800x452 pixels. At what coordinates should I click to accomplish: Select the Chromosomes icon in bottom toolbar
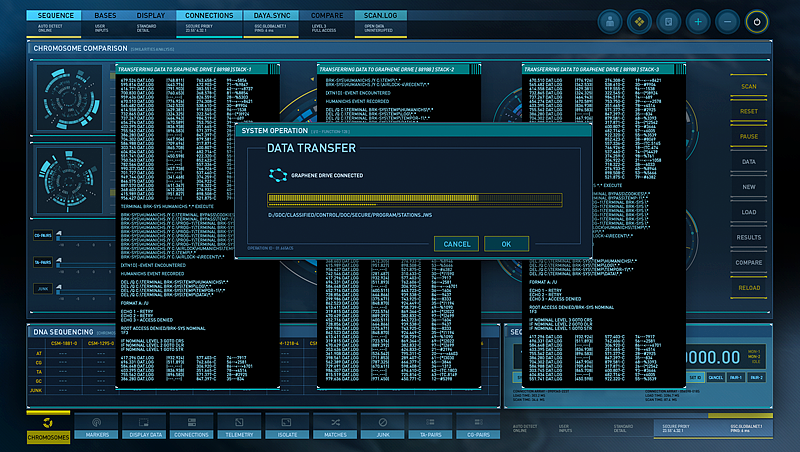click(x=48, y=428)
